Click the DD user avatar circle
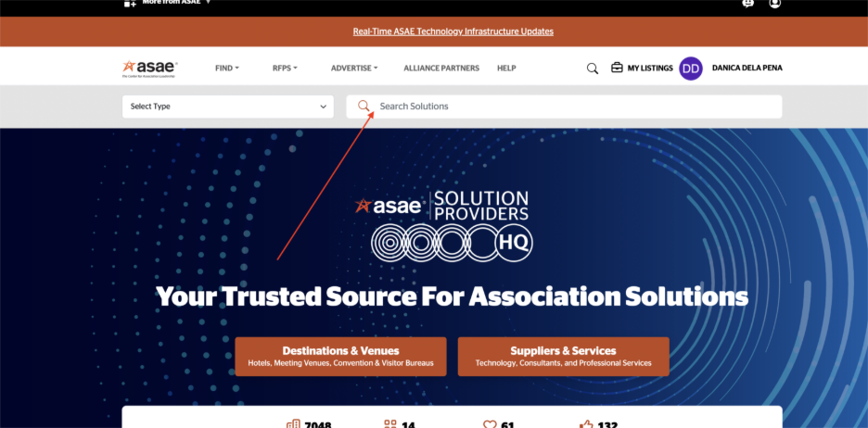868x428 pixels. pyautogui.click(x=691, y=68)
